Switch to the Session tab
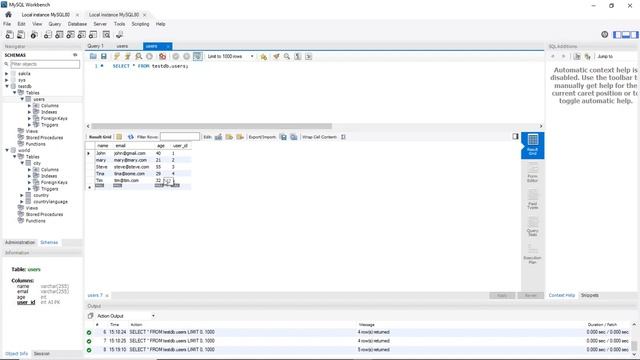This screenshot has height=360, width=640. 42,353
